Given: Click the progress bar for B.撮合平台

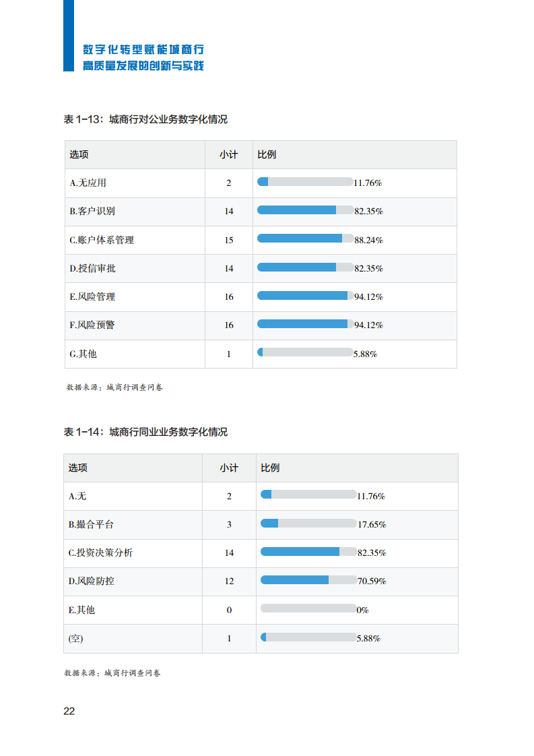Looking at the screenshot, I should point(308,523).
